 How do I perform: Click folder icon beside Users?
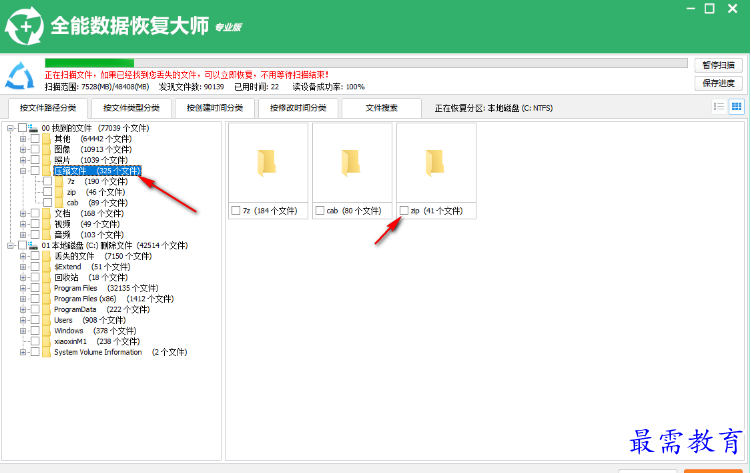click(x=46, y=320)
